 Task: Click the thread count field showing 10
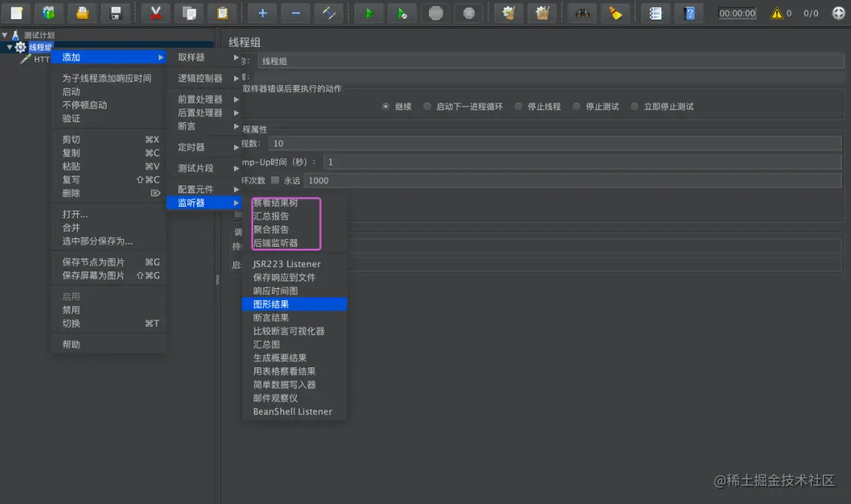pos(555,143)
